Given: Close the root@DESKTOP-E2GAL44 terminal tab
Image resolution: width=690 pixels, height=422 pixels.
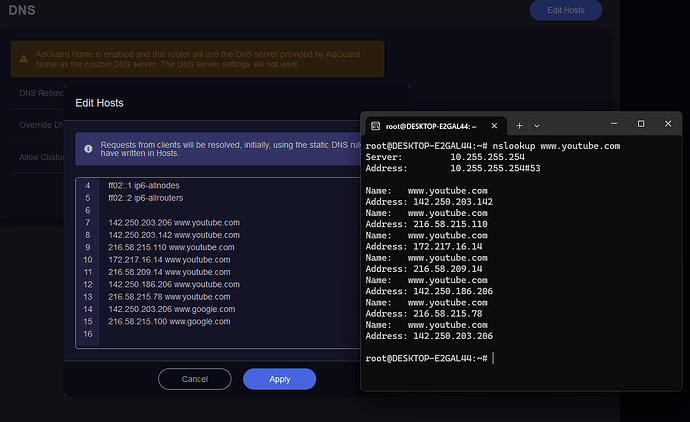Looking at the screenshot, I should 494,126.
